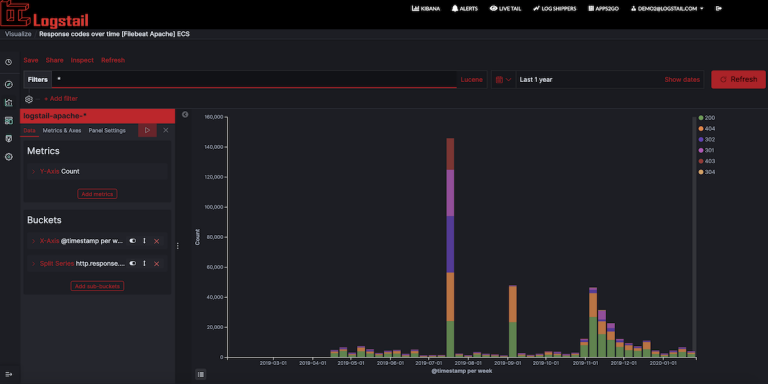768x384 pixels.
Task: Switch query language via Lucene
Action: point(472,79)
